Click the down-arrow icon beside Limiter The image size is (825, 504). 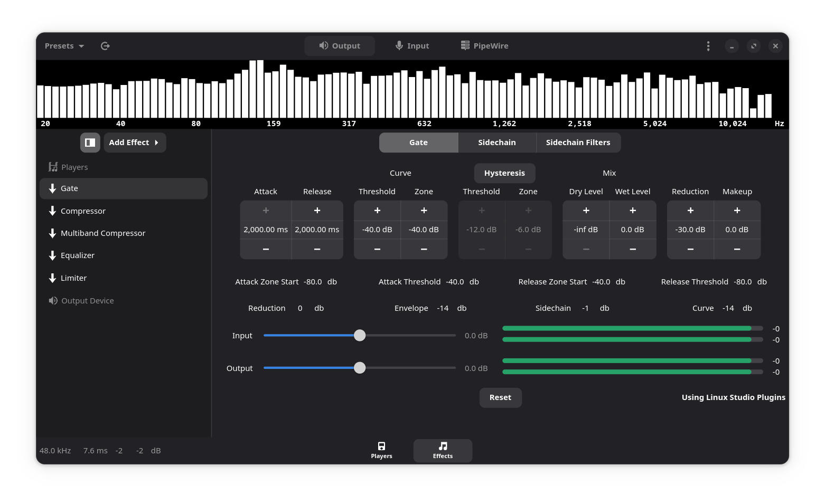[x=52, y=278]
